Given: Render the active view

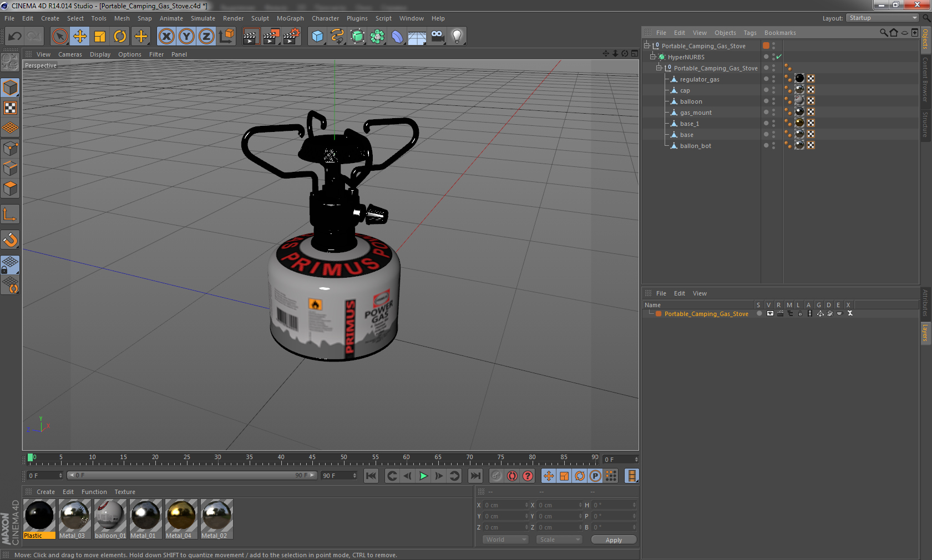Looking at the screenshot, I should 251,37.
